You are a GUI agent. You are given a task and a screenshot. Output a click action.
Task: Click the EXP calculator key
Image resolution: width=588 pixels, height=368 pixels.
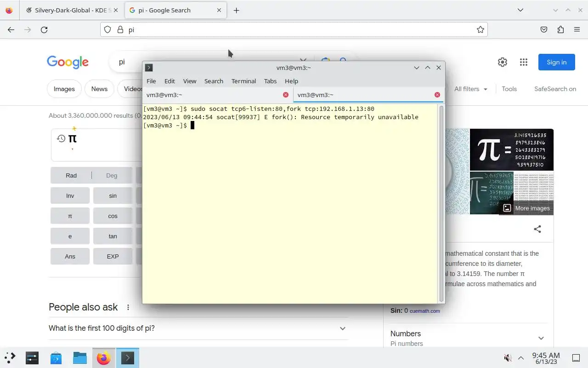113,256
